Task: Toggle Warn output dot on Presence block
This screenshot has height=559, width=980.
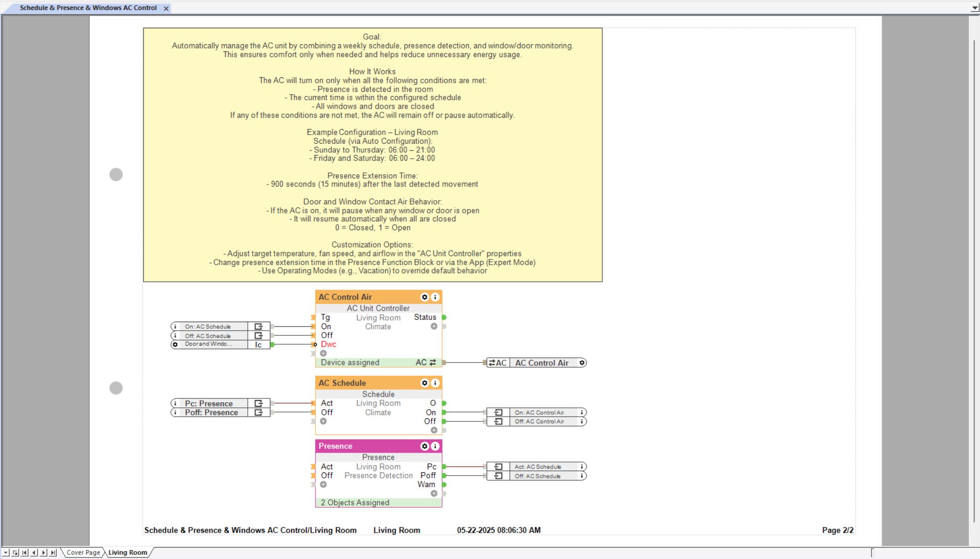Action: [x=444, y=485]
